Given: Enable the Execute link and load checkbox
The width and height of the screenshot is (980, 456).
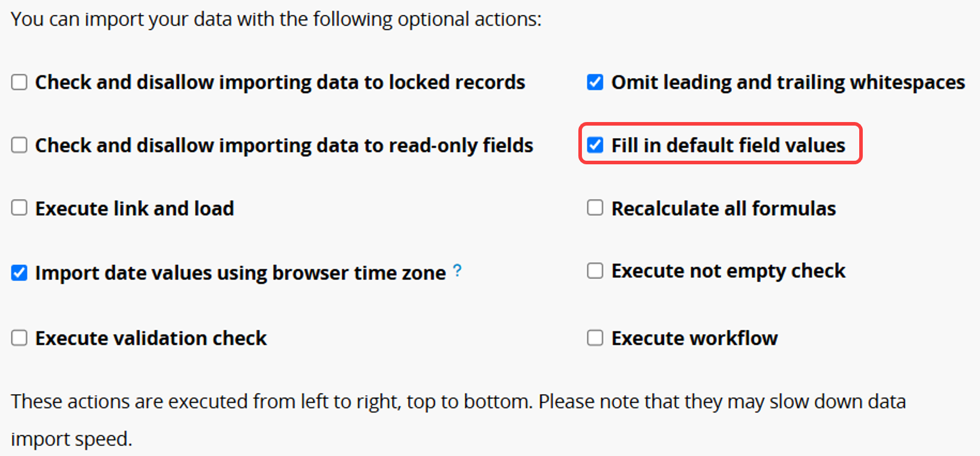Looking at the screenshot, I should (x=20, y=208).
